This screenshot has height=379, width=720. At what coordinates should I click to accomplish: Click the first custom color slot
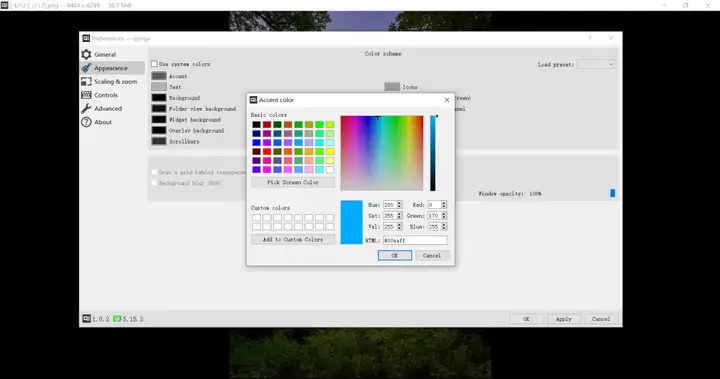click(x=256, y=217)
